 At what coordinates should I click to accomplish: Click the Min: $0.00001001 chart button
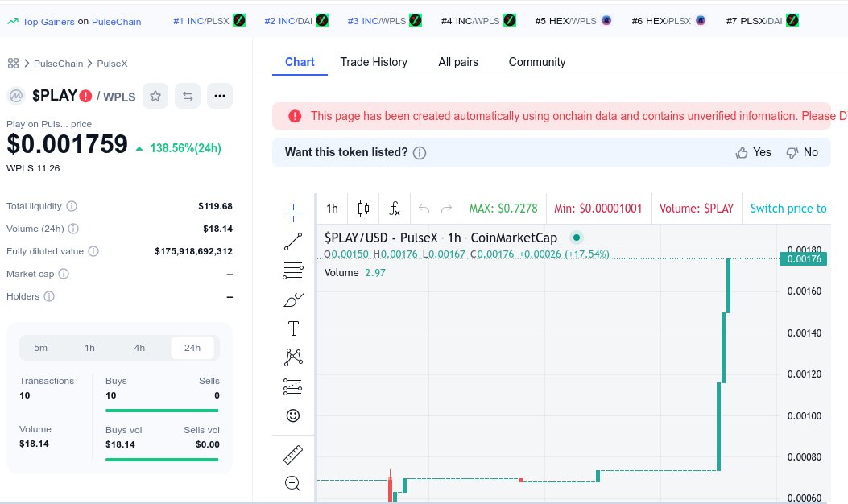pyautogui.click(x=598, y=209)
